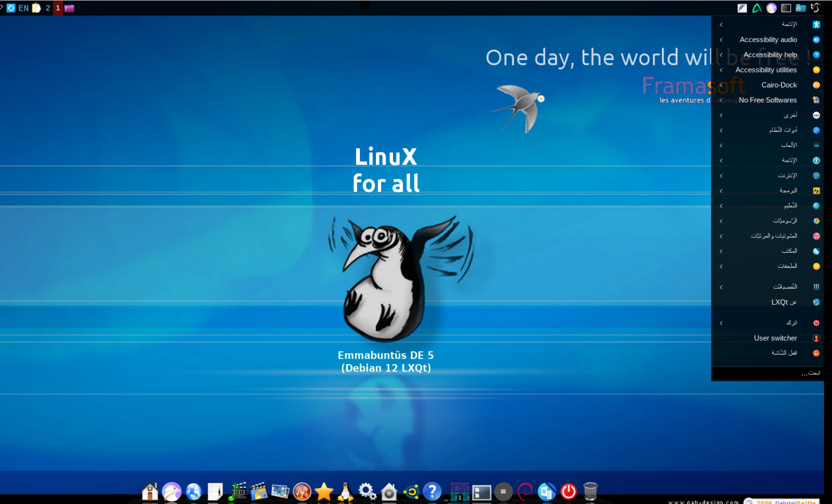Open the star favorites icon in the dock
Image resolution: width=832 pixels, height=504 pixels.
click(x=324, y=492)
